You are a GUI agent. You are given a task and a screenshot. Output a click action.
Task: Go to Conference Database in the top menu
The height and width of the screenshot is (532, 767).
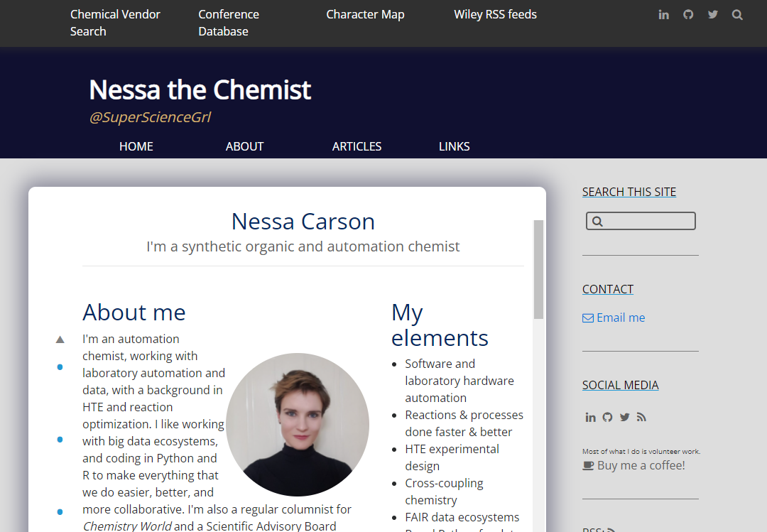(x=228, y=23)
